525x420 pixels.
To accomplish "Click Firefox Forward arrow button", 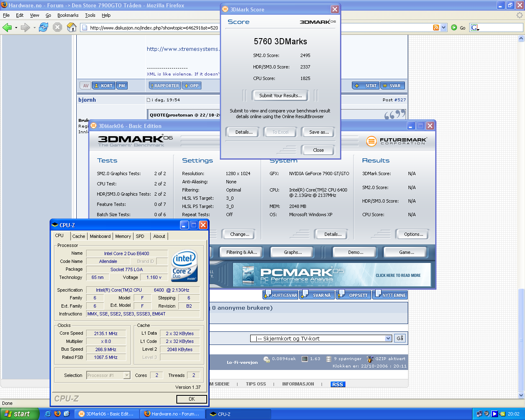I will click(25, 27).
